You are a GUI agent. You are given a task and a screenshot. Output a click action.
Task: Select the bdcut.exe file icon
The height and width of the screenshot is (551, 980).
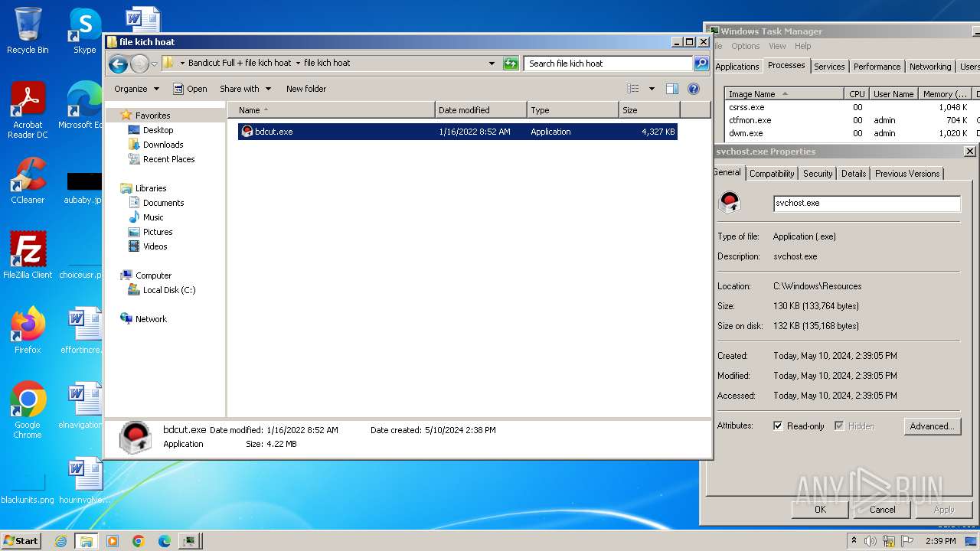[247, 132]
